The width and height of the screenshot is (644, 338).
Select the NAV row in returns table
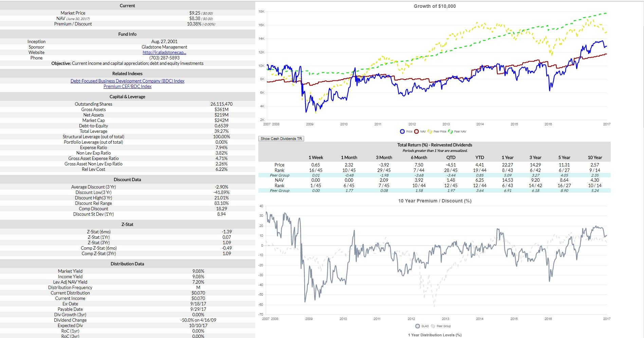(280, 180)
